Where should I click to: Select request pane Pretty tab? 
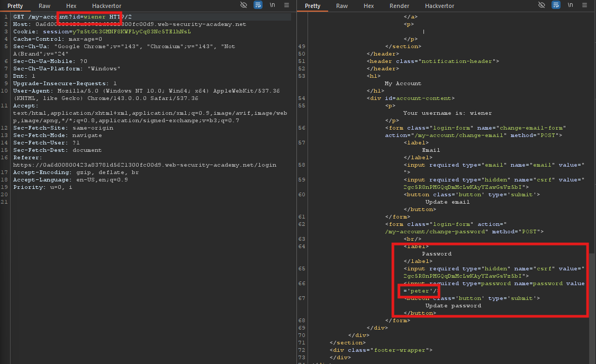point(15,6)
